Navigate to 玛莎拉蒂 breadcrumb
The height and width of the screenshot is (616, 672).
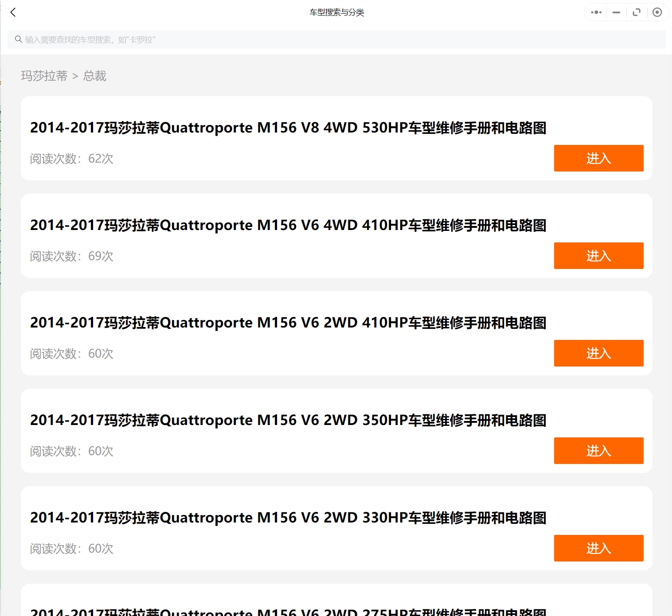pos(44,76)
